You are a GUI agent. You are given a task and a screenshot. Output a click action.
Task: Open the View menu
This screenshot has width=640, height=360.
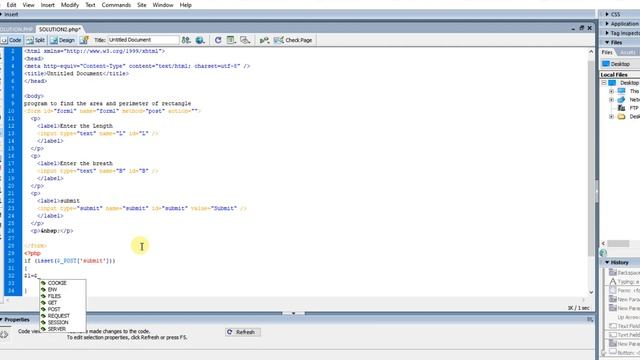[x=28, y=5]
